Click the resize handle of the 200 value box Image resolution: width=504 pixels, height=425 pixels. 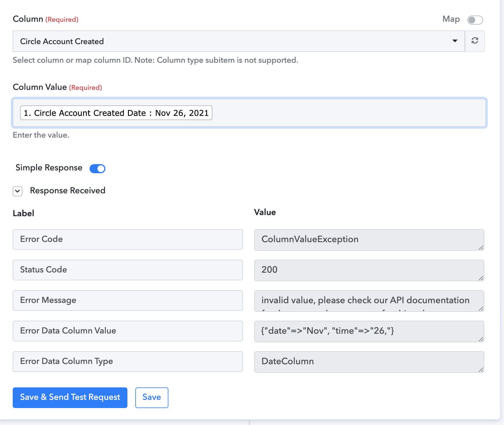point(481,278)
